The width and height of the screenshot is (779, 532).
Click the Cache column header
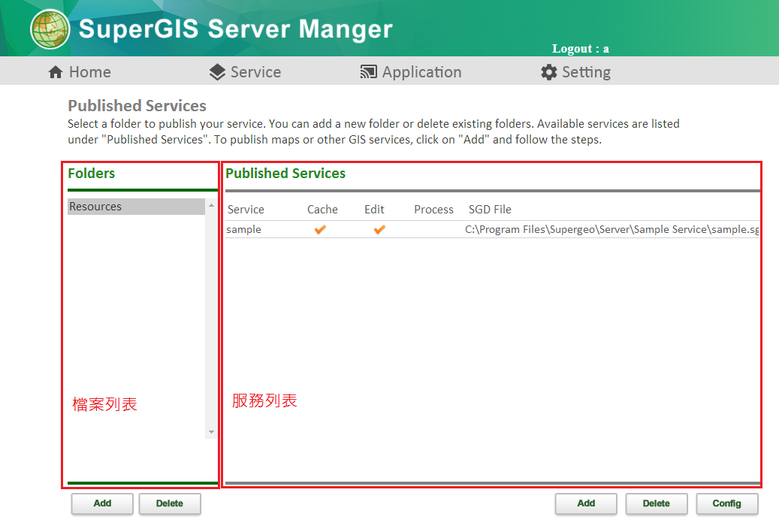point(322,210)
